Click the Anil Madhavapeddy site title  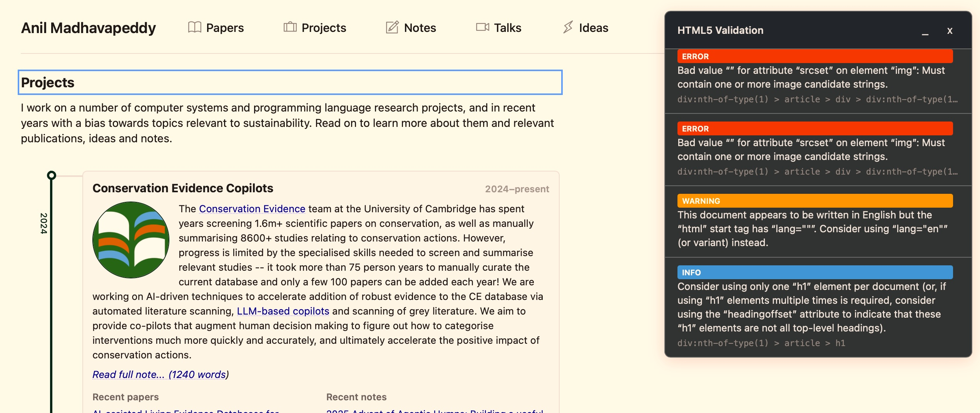(88, 28)
